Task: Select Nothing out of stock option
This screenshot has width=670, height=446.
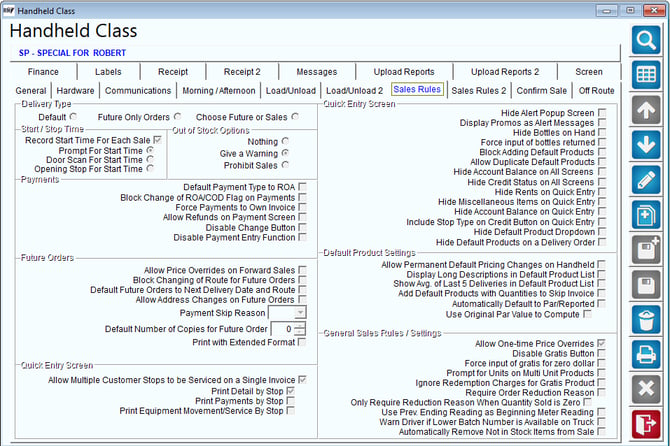Action: point(285,141)
